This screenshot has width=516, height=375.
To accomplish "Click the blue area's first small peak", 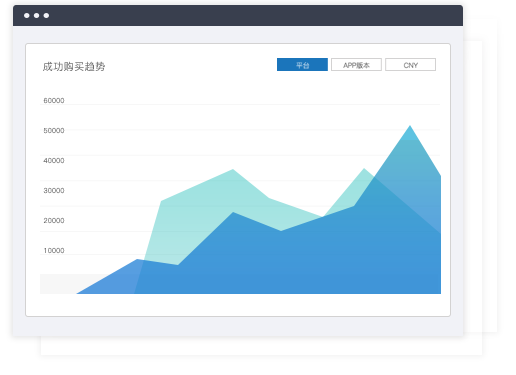I will 137,260.
